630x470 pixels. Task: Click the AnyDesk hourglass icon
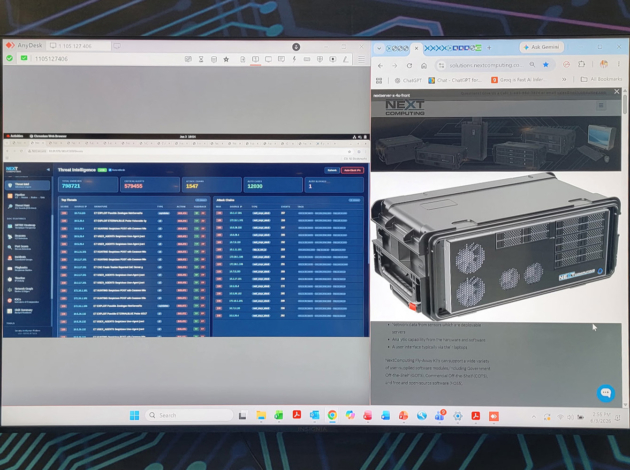[201, 59]
